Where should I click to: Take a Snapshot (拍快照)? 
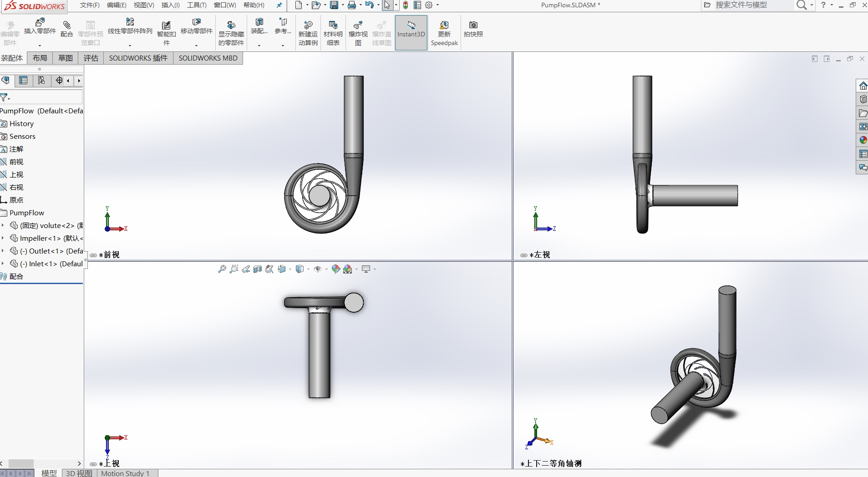point(473,29)
